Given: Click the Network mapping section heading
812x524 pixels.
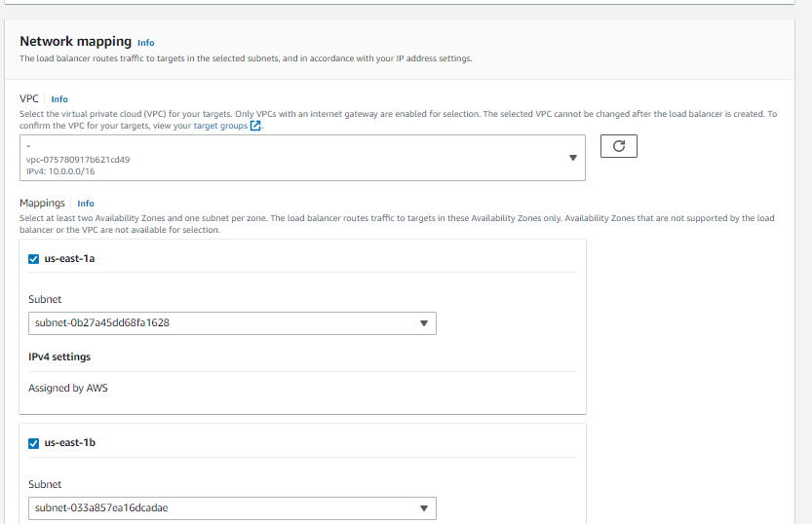Looking at the screenshot, I should (x=75, y=42).
